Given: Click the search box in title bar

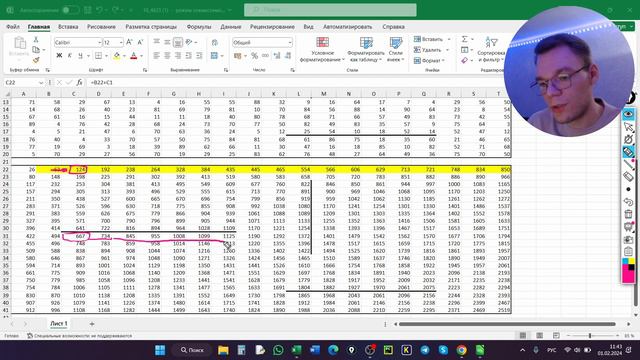Looking at the screenshot, I should click(x=330, y=10).
